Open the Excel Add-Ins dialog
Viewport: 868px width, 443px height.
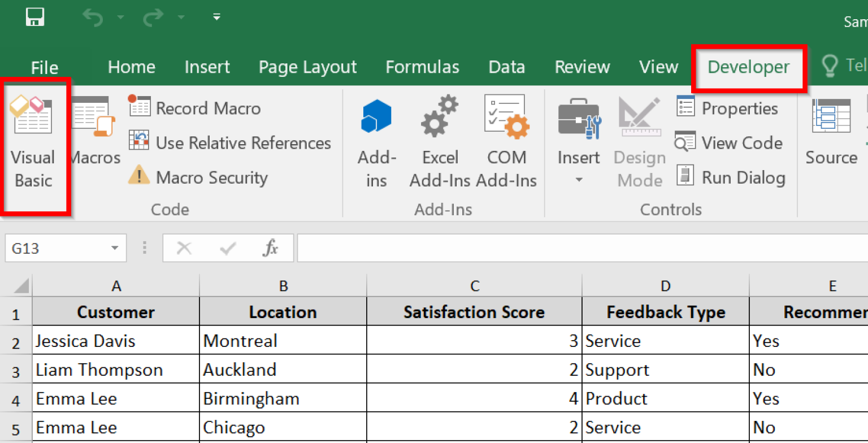[x=440, y=141]
